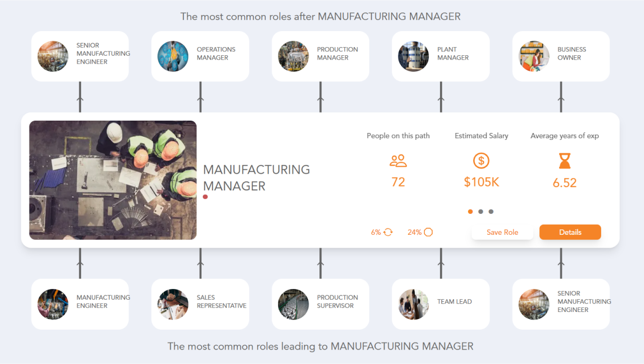This screenshot has height=364, width=644.
Task: Select the Production Supervisor card
Action: [320, 304]
